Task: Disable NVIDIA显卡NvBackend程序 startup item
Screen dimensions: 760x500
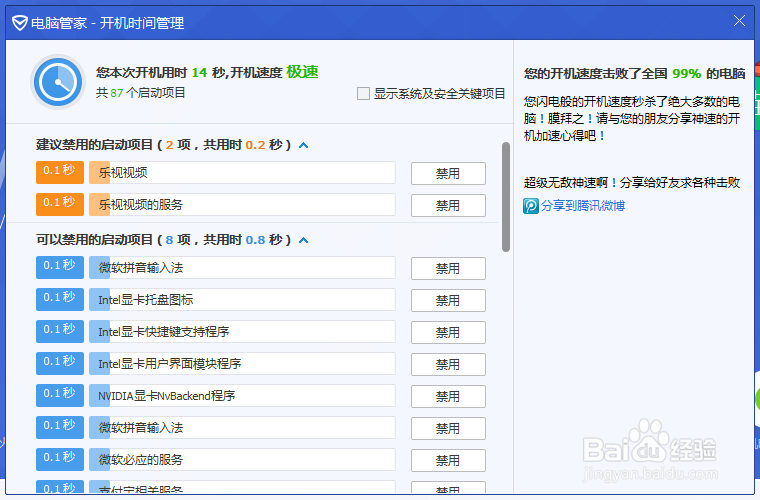Action: [448, 396]
